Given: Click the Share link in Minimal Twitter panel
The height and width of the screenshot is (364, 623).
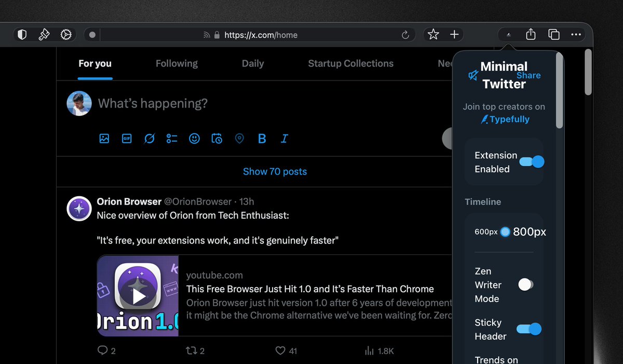Looking at the screenshot, I should pyautogui.click(x=529, y=75).
